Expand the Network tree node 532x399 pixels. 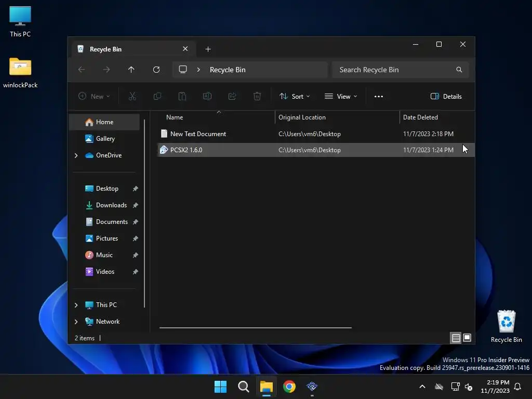point(76,322)
